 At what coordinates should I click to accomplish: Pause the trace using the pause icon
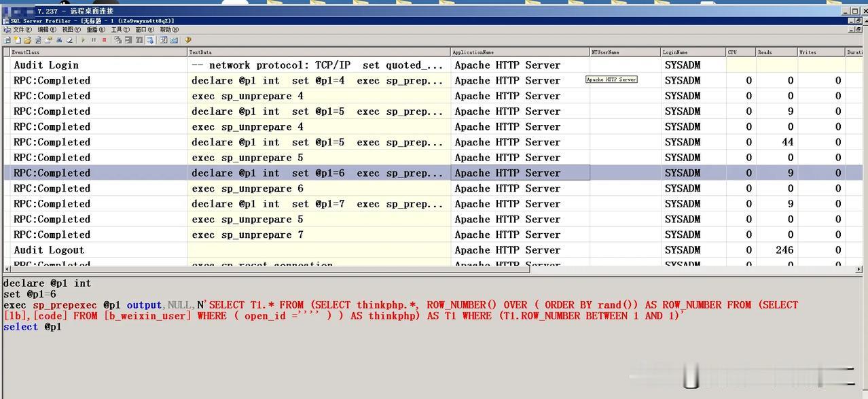(93, 40)
